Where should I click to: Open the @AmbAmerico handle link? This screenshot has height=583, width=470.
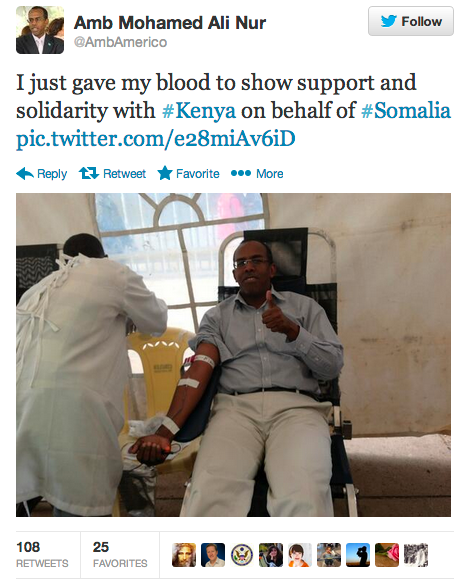point(120,42)
